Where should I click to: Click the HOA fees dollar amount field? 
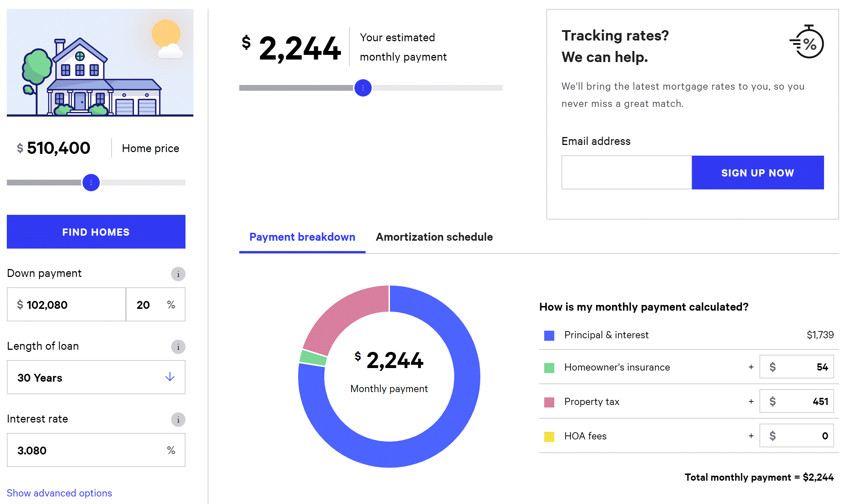click(x=796, y=436)
